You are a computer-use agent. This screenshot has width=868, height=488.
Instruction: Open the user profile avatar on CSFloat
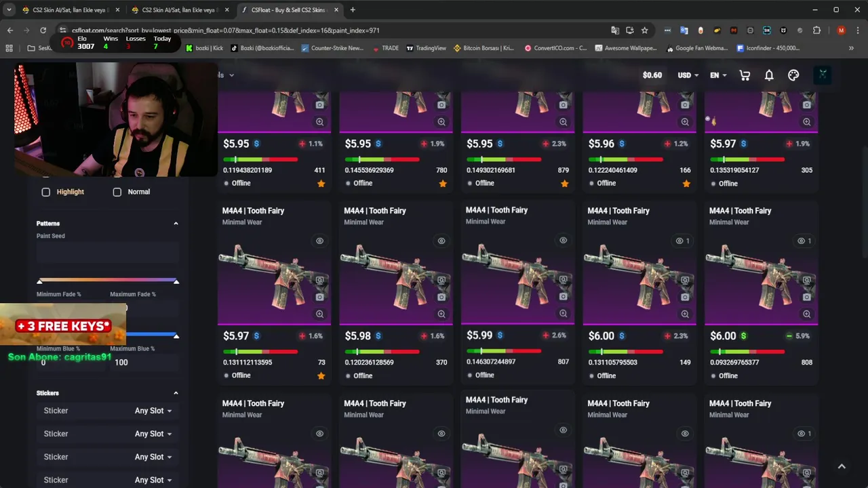pos(823,75)
